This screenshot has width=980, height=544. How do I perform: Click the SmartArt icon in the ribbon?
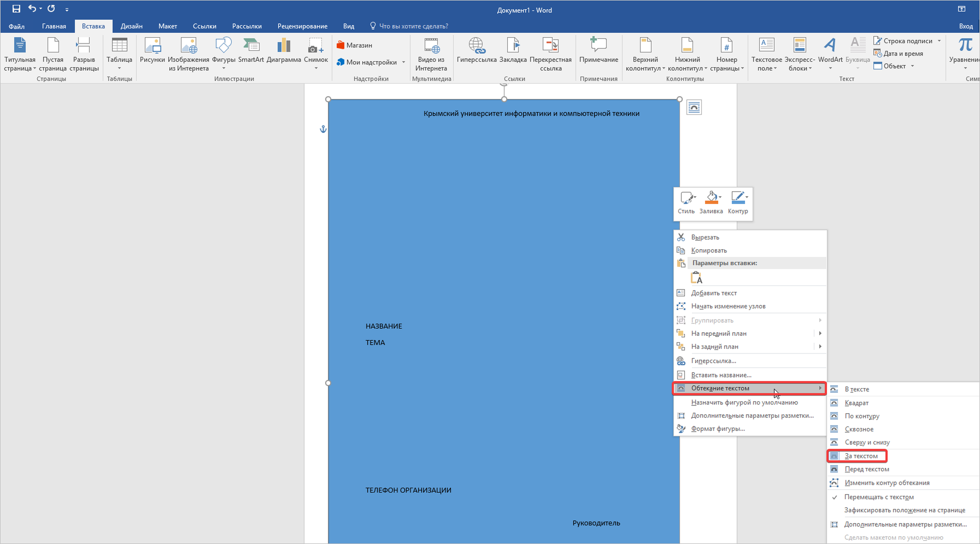tap(251, 46)
